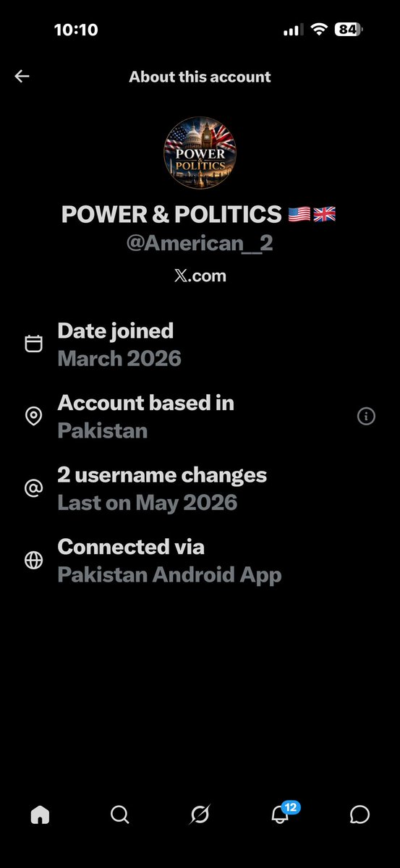The width and height of the screenshot is (400, 868).
Task: Tap the location pin icon
Action: (x=33, y=417)
